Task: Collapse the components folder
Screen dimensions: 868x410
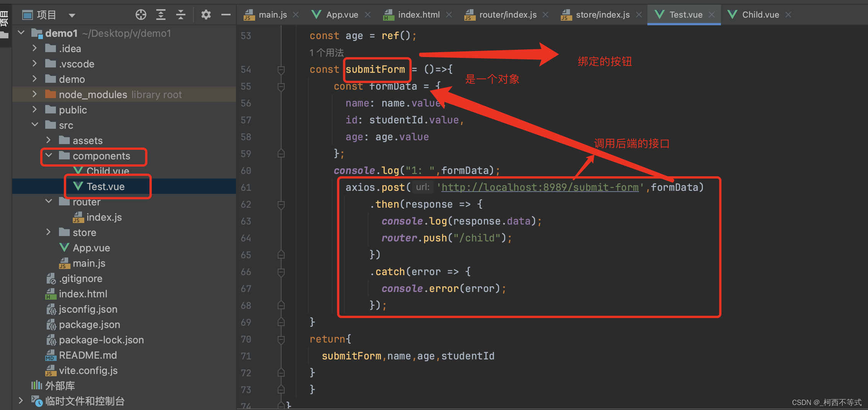Action: (x=49, y=156)
